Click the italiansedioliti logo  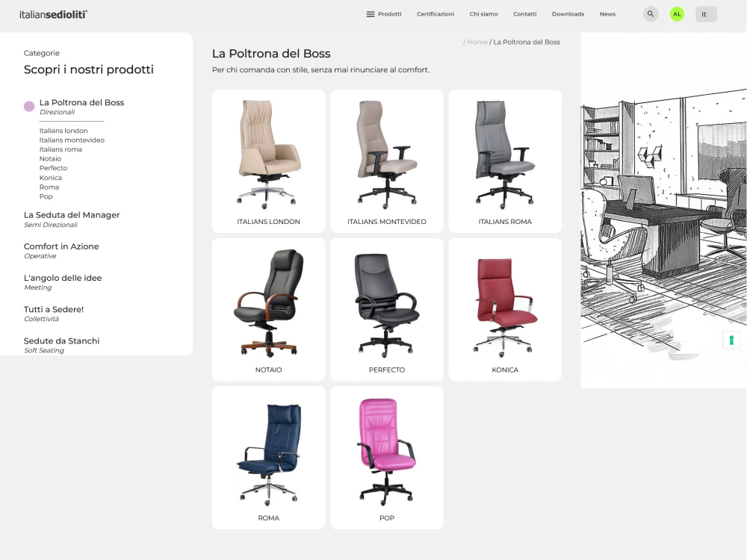coord(53,14)
